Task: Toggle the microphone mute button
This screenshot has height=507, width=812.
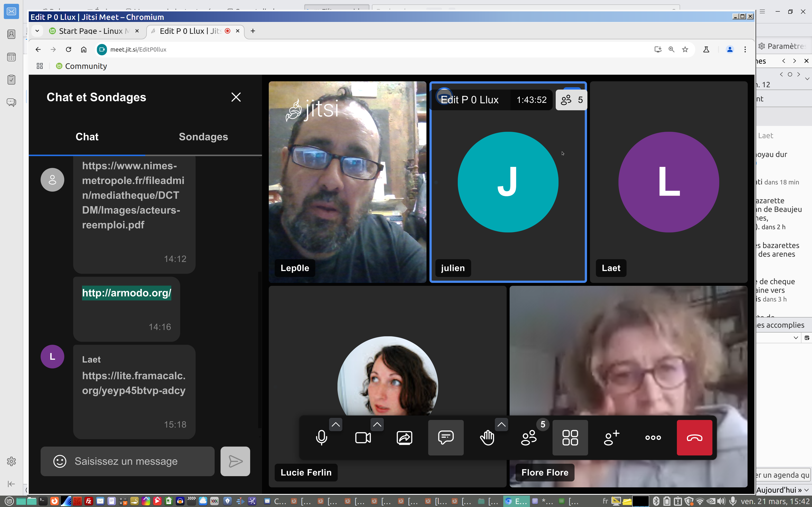Action: pos(321,437)
